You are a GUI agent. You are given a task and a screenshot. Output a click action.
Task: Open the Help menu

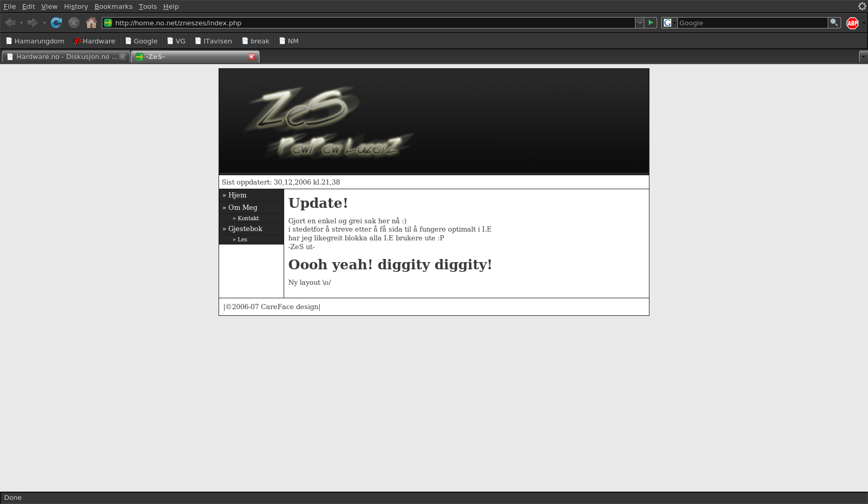pos(171,6)
